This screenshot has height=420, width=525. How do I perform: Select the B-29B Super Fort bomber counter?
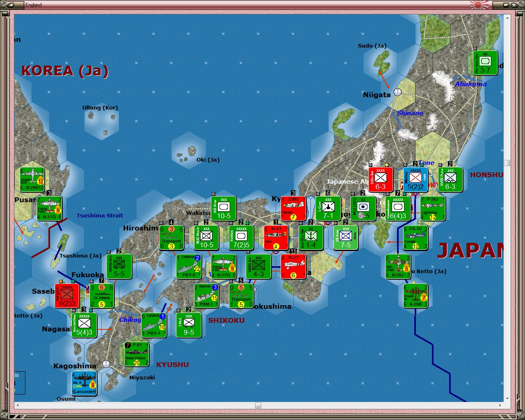32,180
